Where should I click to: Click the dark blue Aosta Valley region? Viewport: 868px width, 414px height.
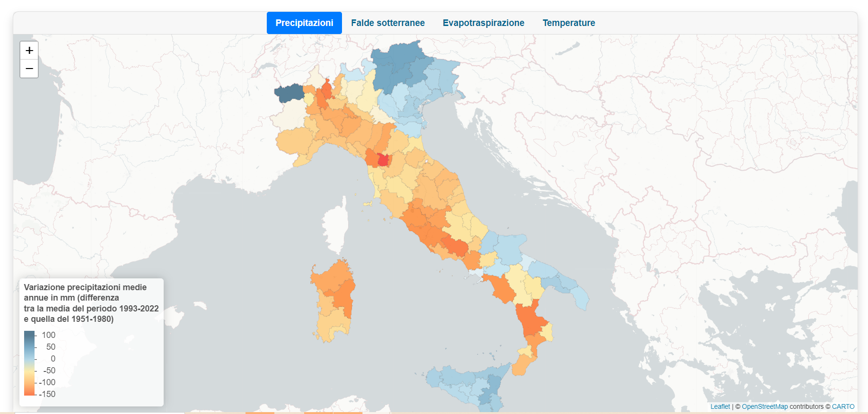(289, 93)
